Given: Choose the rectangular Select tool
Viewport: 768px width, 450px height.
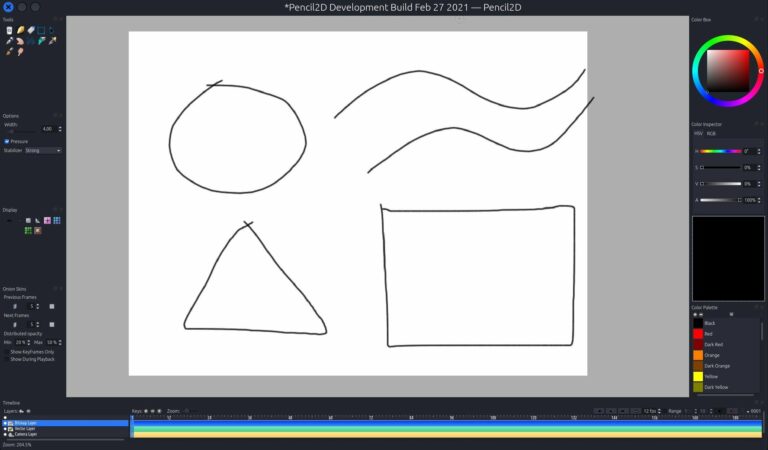Looking at the screenshot, I should pyautogui.click(x=42, y=30).
